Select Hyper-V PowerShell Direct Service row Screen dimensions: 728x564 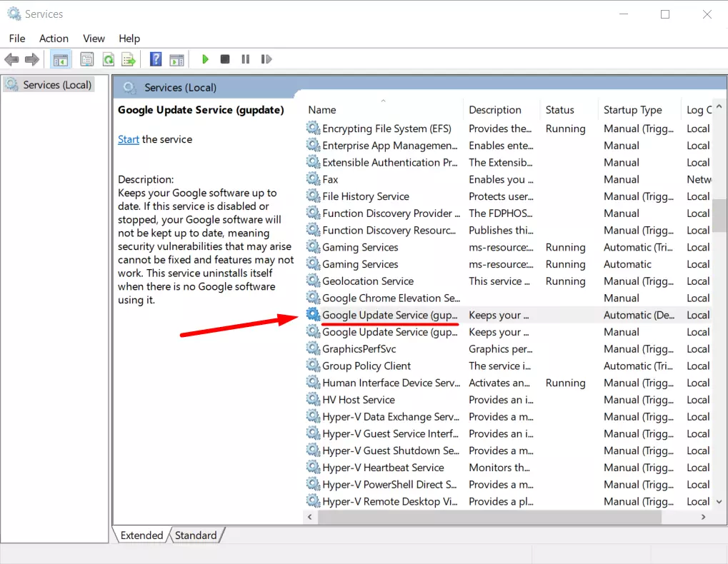click(x=509, y=484)
